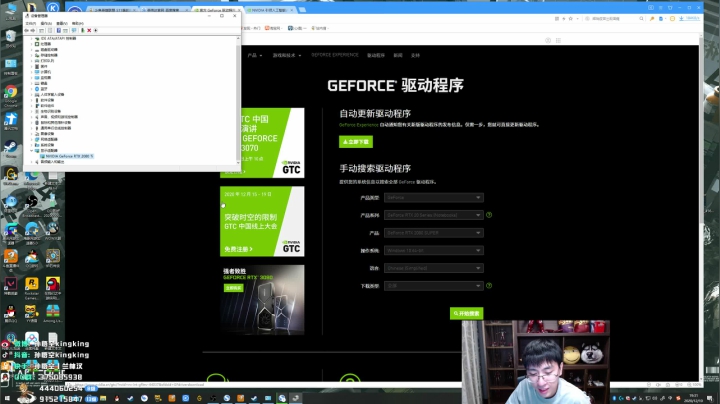The height and width of the screenshot is (404, 720).
Task: Expand the IDE ATA/ATAPI 控制器 node
Action: 31,39
